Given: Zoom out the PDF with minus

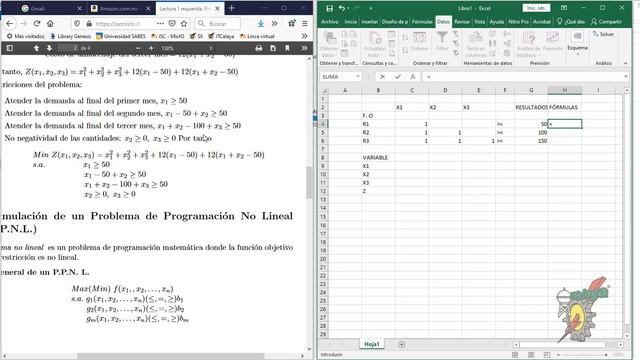Looking at the screenshot, I should tap(138, 48).
